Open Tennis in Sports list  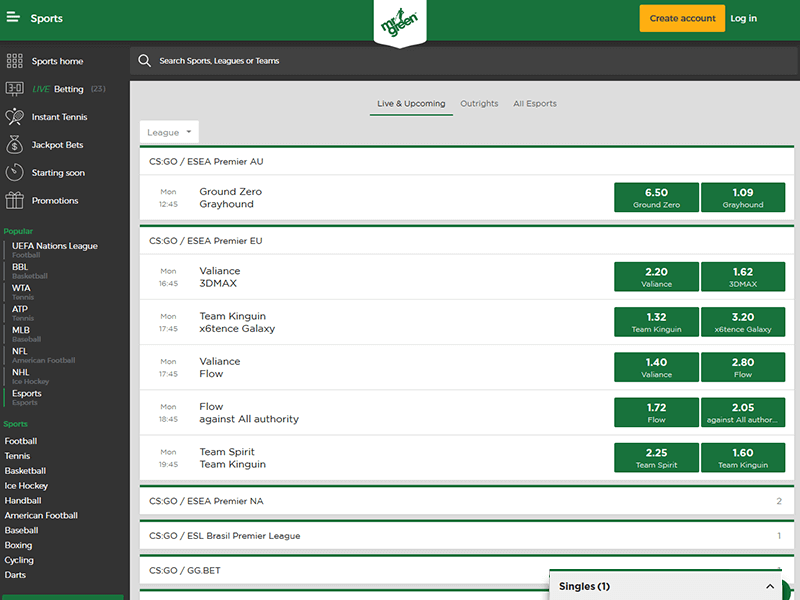click(17, 456)
